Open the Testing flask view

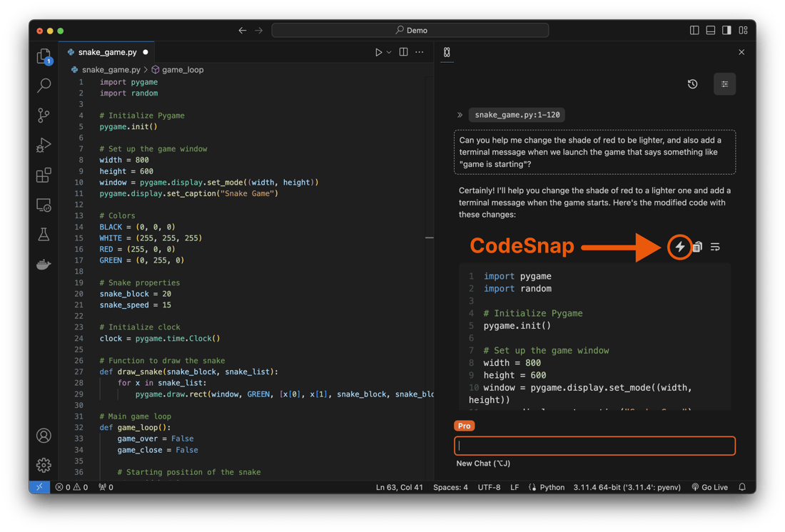[x=44, y=234]
